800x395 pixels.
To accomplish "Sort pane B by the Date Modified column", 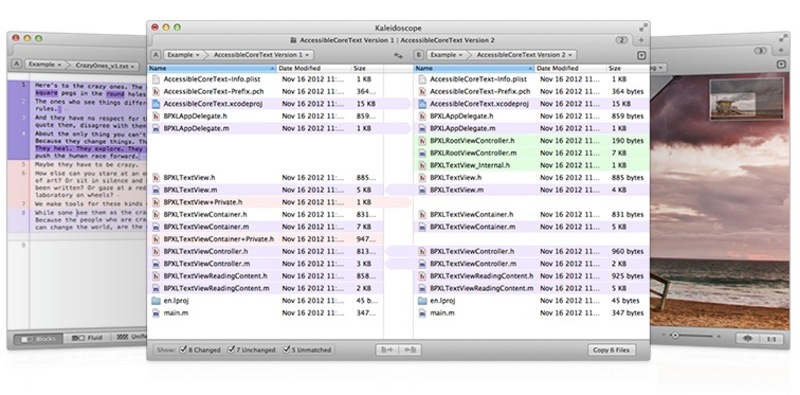I will (x=570, y=68).
